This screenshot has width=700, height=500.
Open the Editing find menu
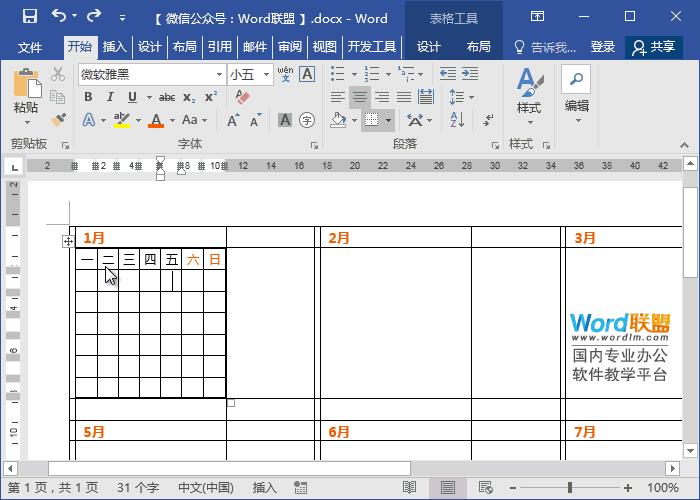pyautogui.click(x=576, y=95)
